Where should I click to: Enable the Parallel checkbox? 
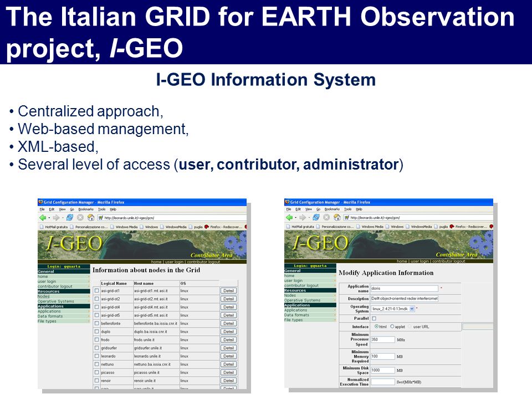374,319
